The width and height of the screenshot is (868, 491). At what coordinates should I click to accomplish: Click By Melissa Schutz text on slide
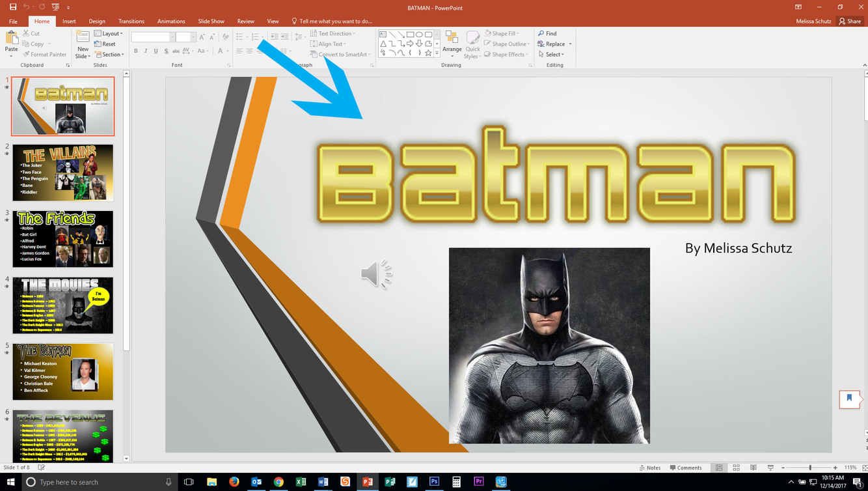739,248
